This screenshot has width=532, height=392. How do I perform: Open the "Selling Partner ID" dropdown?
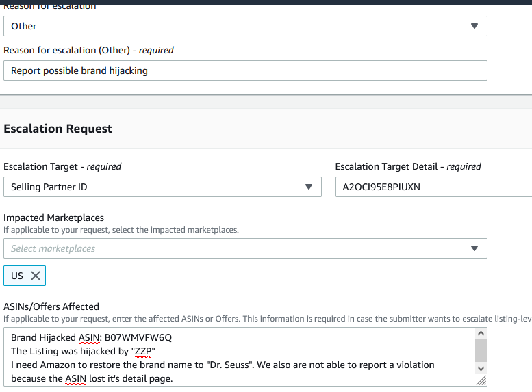pyautogui.click(x=162, y=187)
